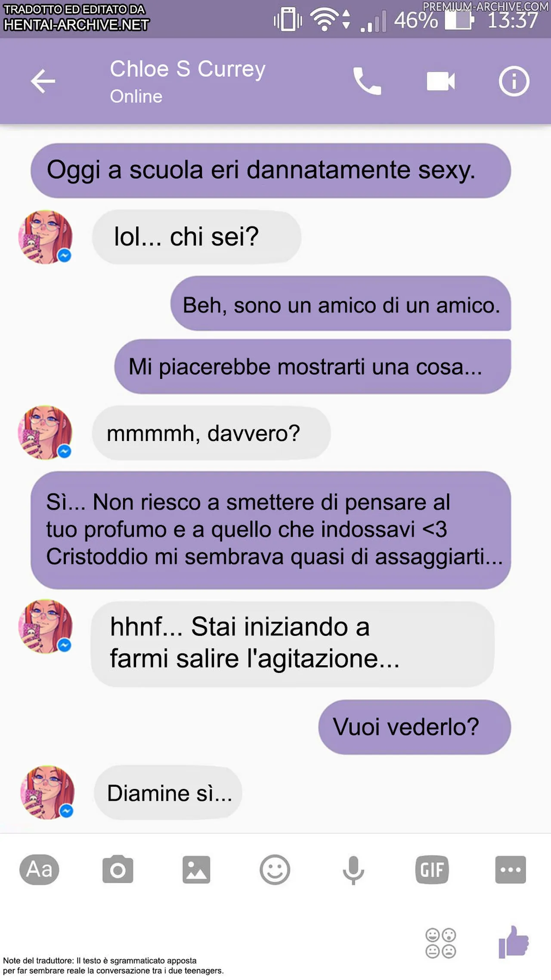Viewport: 551px width, 980px height.
Task: Tap the avatar beside 'lol... chi sei?'
Action: 45,237
